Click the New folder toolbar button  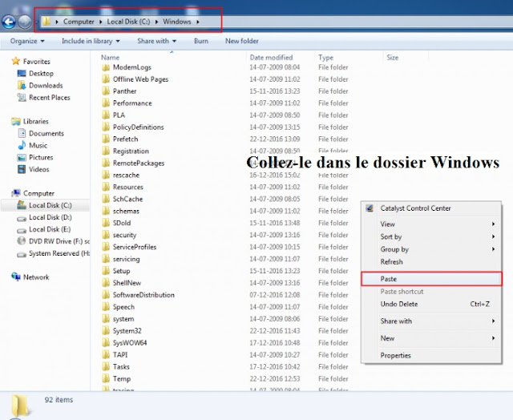242,41
